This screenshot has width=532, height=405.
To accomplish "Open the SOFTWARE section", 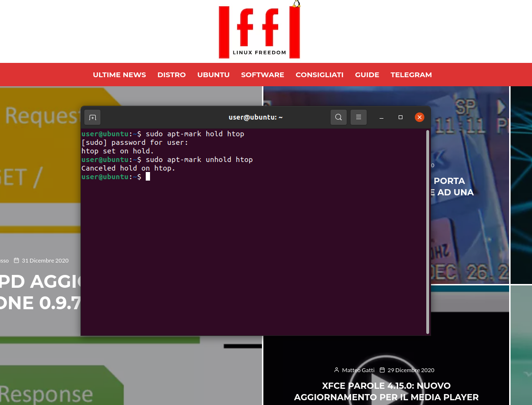I will [262, 74].
